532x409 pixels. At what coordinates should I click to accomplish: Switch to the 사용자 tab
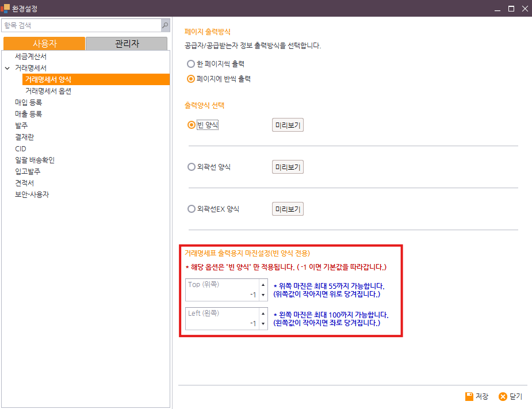44,44
